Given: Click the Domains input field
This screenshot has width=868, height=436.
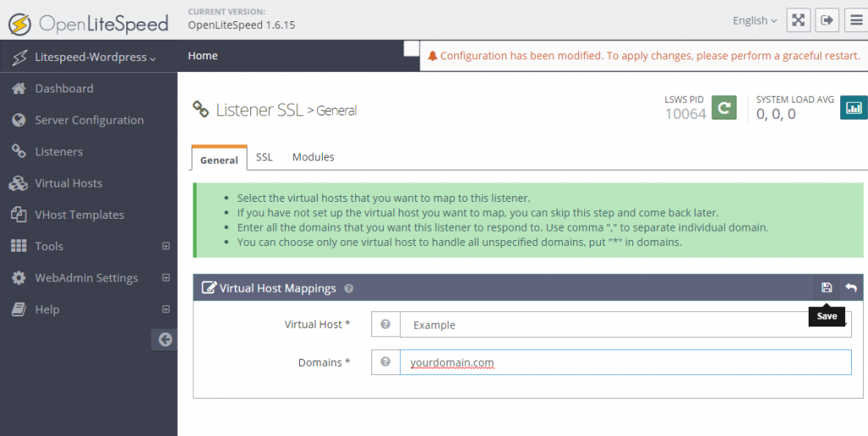Looking at the screenshot, I should click(x=626, y=362).
